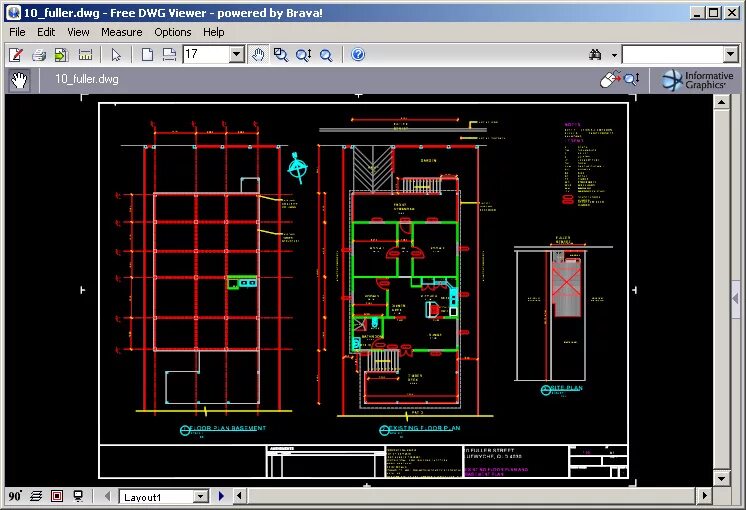Screen dimensions: 746x510
Task: Select the Pan hand tool
Action: click(x=258, y=55)
